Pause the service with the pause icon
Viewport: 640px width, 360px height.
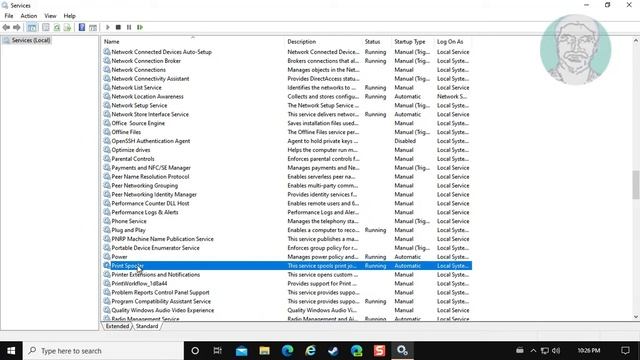(129, 27)
